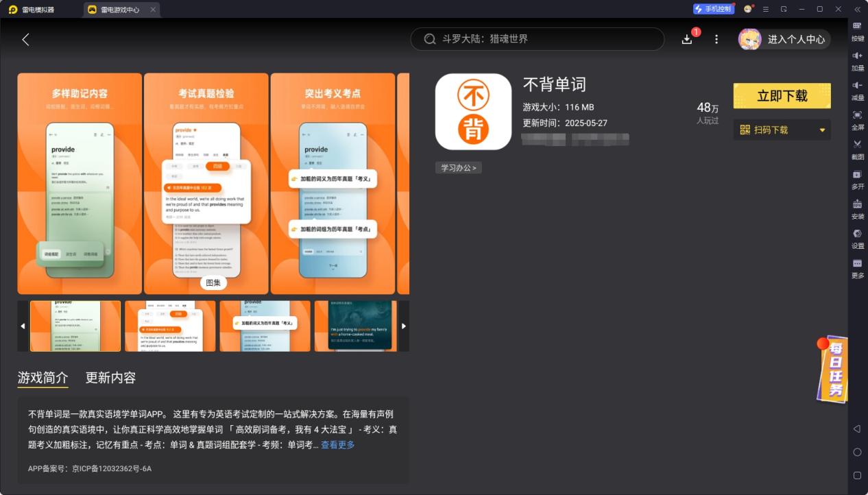868x495 pixels.
Task: Click the 不背单词 app title
Action: (555, 84)
